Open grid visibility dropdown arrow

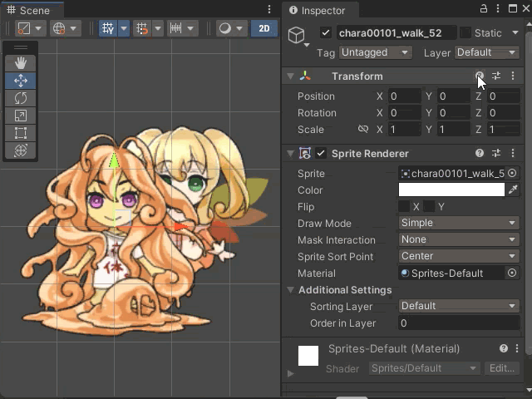coord(124,28)
